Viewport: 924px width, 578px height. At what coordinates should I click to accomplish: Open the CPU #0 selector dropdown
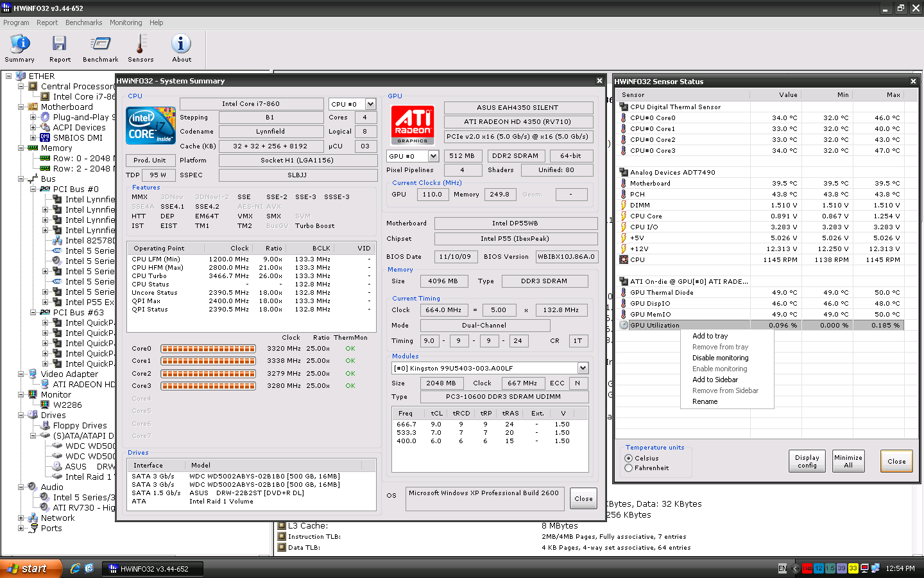click(370, 104)
